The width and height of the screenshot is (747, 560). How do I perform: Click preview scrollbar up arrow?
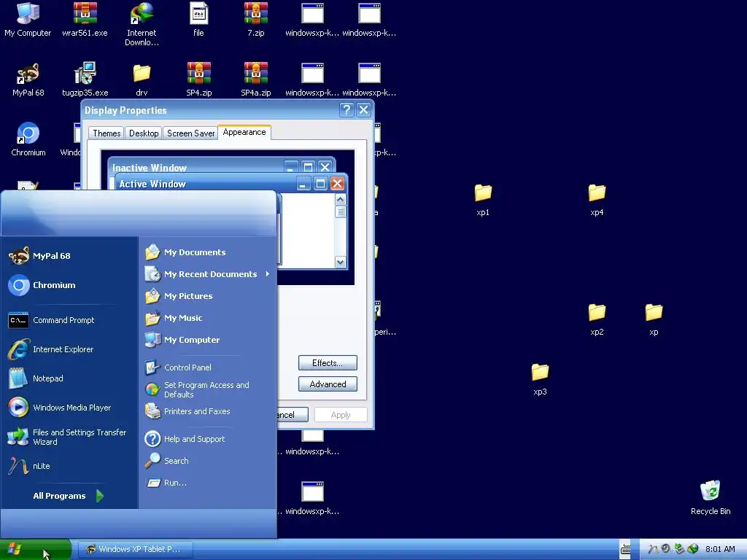340,200
